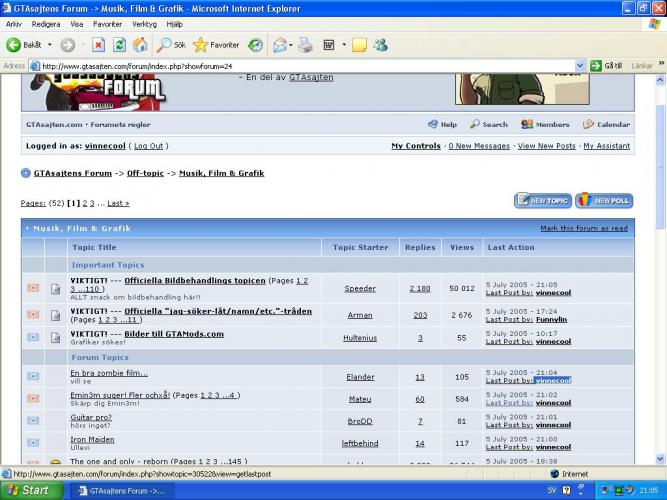Click the new-post icon of Guitar pro? row
This screenshot has width=667, height=500.
[x=33, y=421]
